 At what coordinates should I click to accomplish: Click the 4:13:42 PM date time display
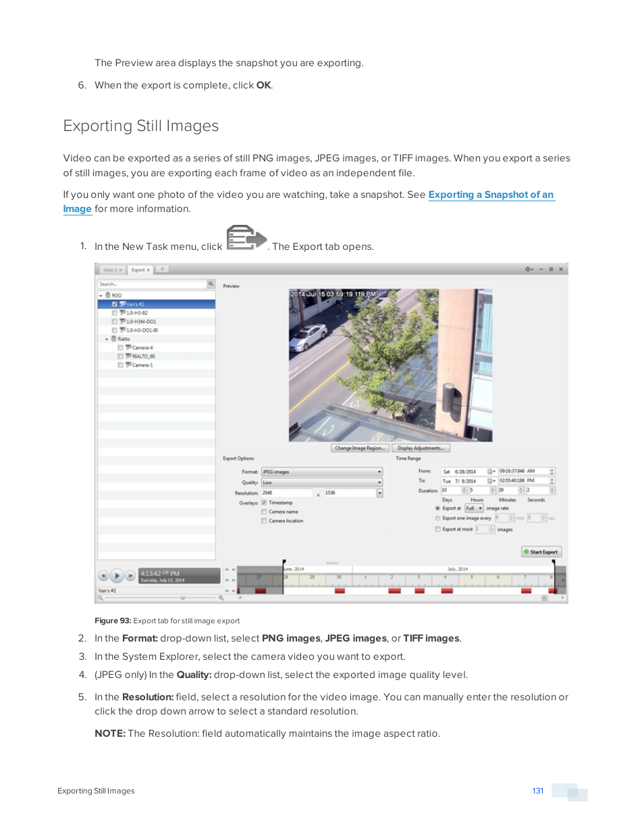point(179,576)
